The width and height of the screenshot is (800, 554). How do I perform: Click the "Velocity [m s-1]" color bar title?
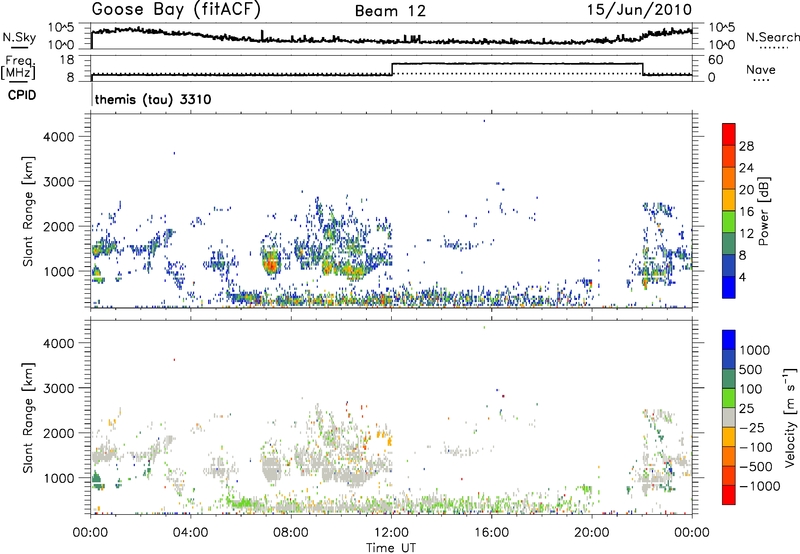(790, 417)
